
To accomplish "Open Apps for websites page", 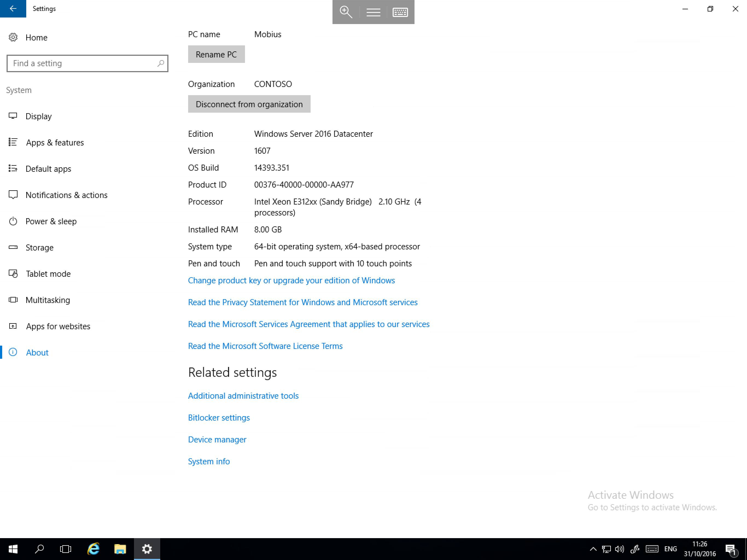I will [58, 326].
